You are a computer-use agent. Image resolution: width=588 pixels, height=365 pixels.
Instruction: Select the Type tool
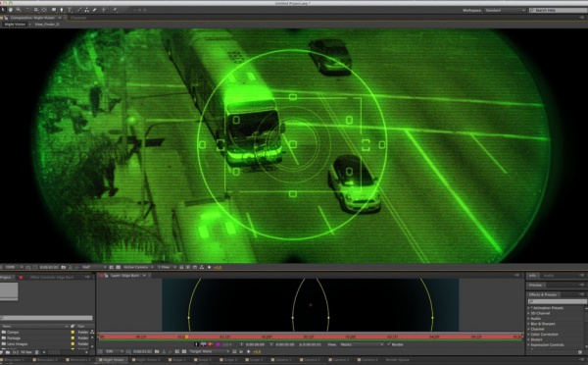tap(70, 10)
